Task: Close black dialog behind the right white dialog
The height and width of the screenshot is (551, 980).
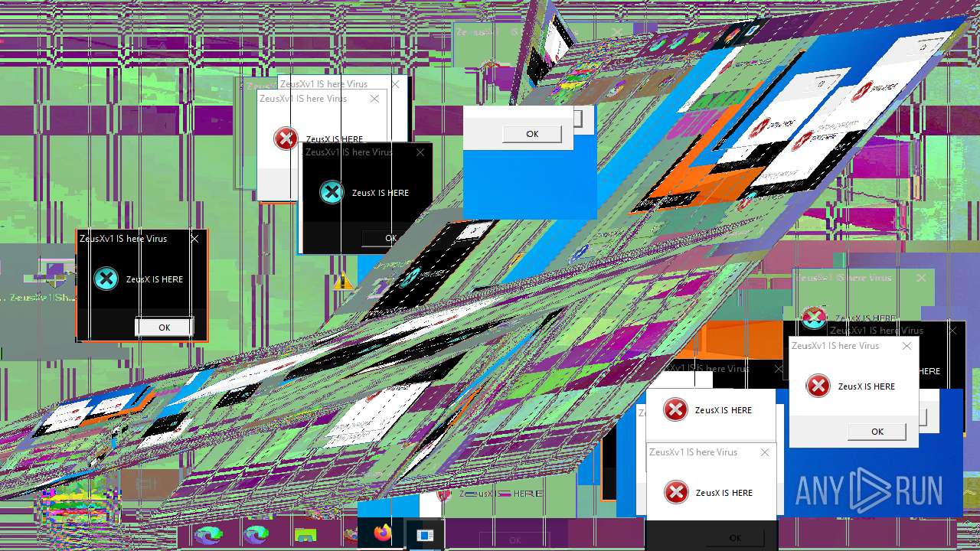Action: coord(952,331)
